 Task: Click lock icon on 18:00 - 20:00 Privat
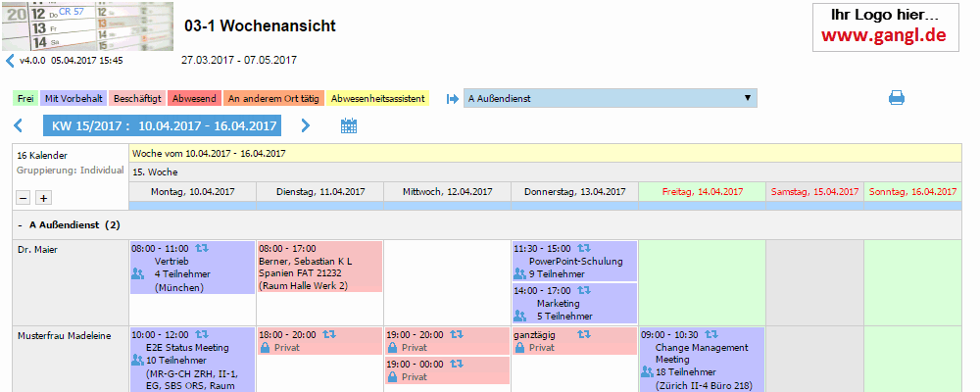[x=265, y=348]
